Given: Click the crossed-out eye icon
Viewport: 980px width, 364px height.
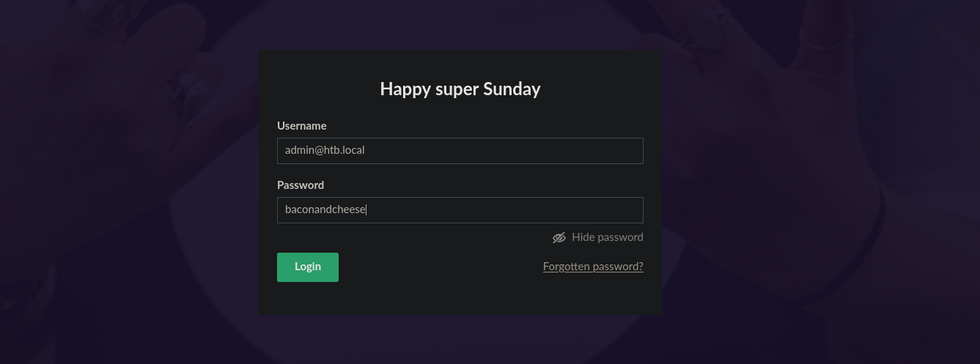Looking at the screenshot, I should coord(559,237).
